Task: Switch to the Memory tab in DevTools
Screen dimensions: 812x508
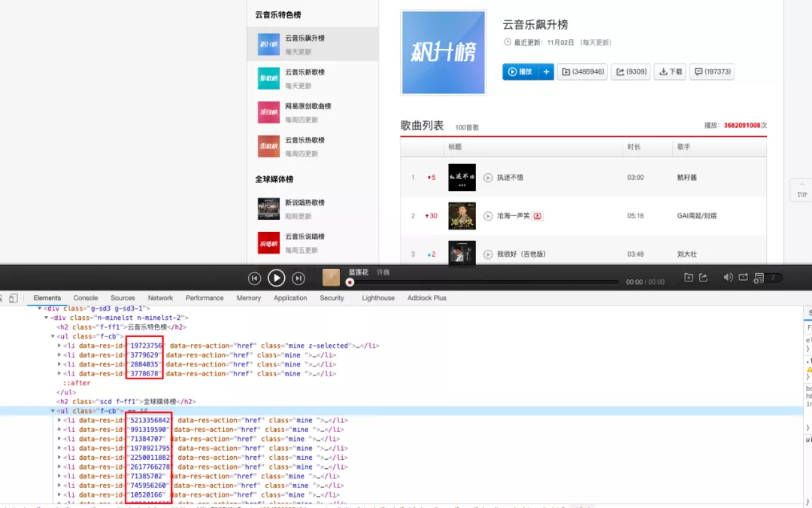Action: [249, 298]
